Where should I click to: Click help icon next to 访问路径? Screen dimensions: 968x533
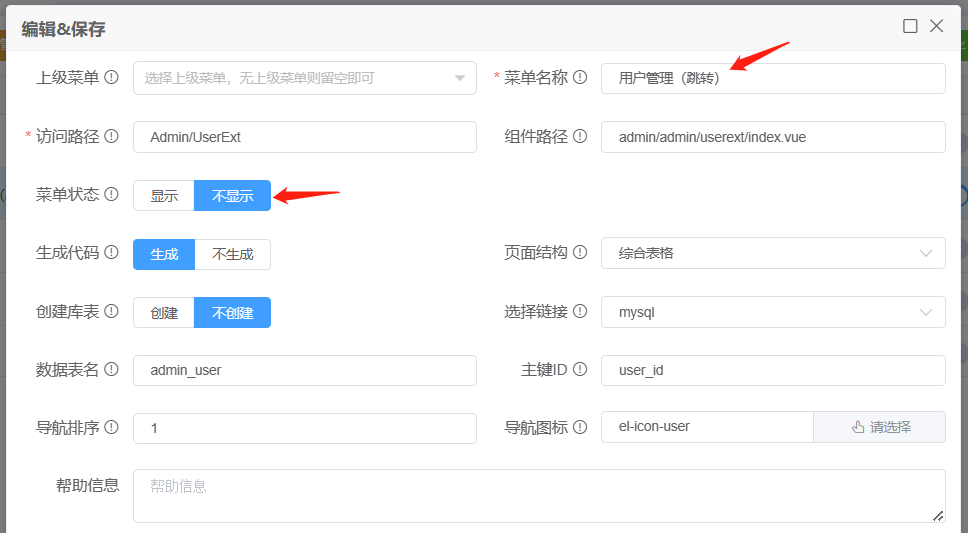coord(112,137)
